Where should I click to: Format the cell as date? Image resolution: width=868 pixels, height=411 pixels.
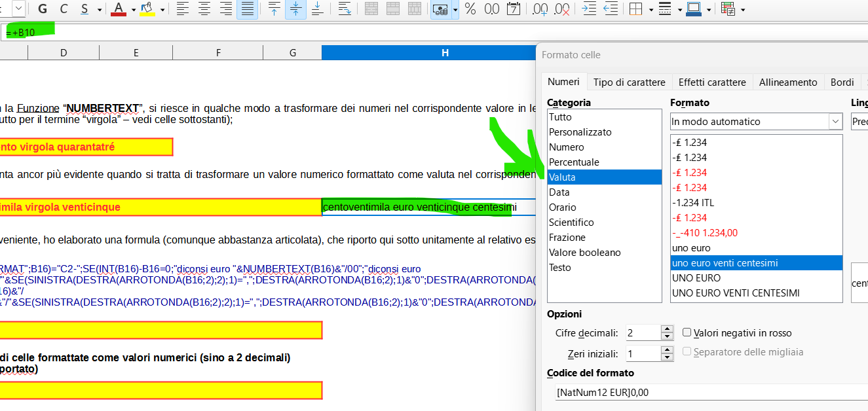(x=514, y=9)
